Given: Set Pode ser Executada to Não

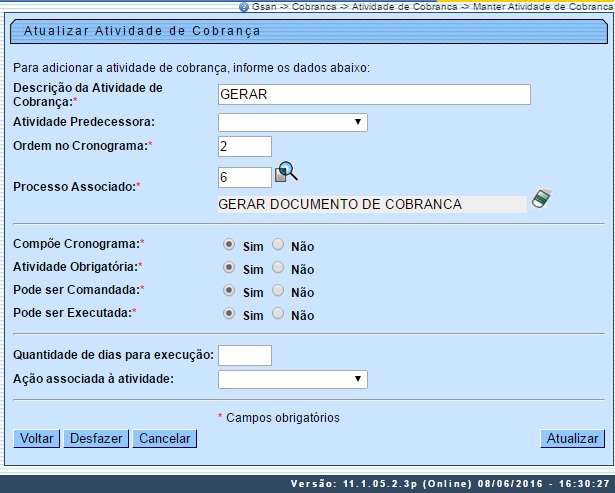Looking at the screenshot, I should pos(278,313).
